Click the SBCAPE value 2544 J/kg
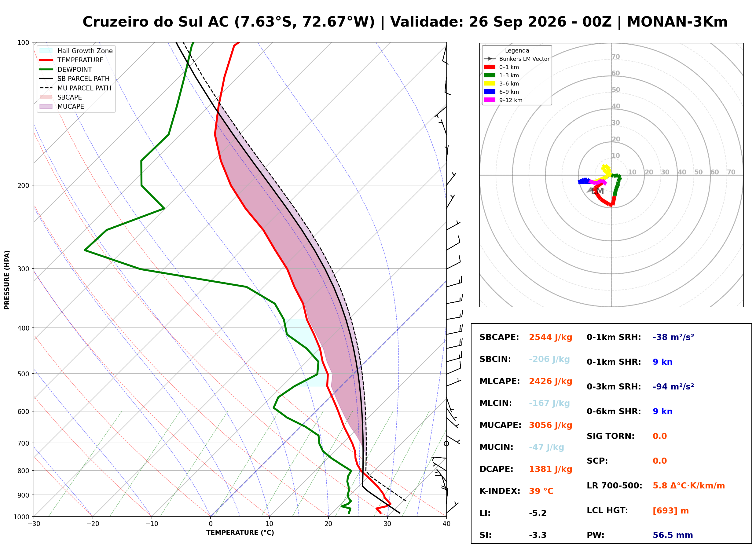This screenshot has height=559, width=756. (x=551, y=338)
